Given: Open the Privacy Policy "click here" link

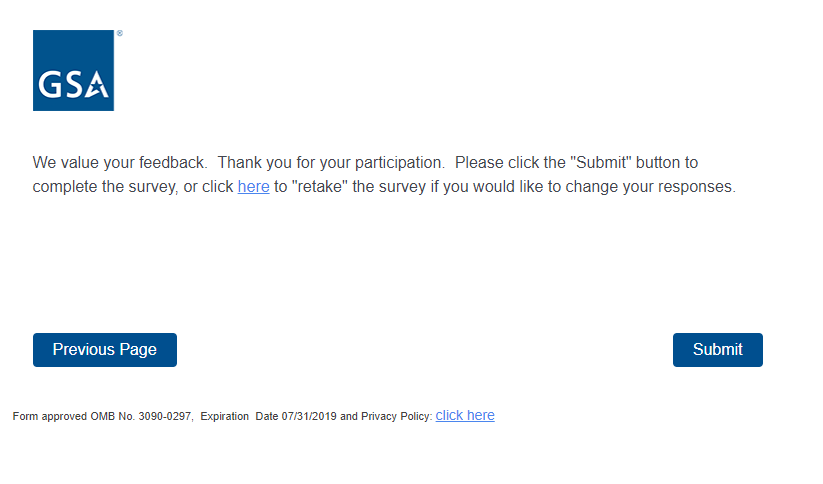Looking at the screenshot, I should (x=465, y=416).
